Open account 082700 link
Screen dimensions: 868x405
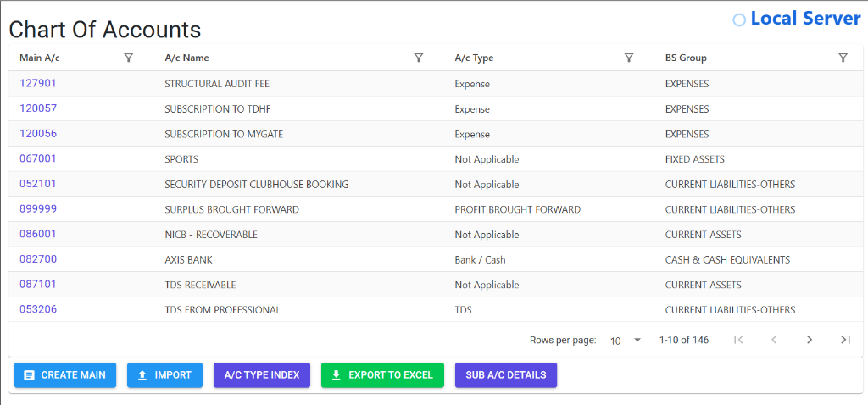38,259
